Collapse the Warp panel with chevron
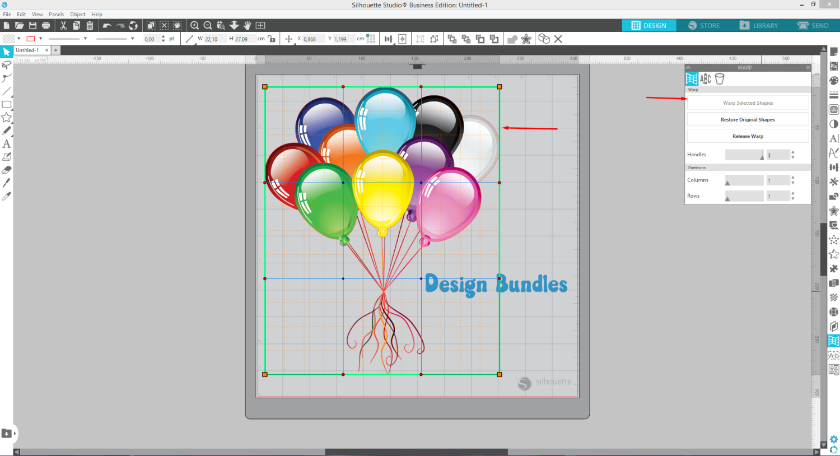 pos(689,68)
